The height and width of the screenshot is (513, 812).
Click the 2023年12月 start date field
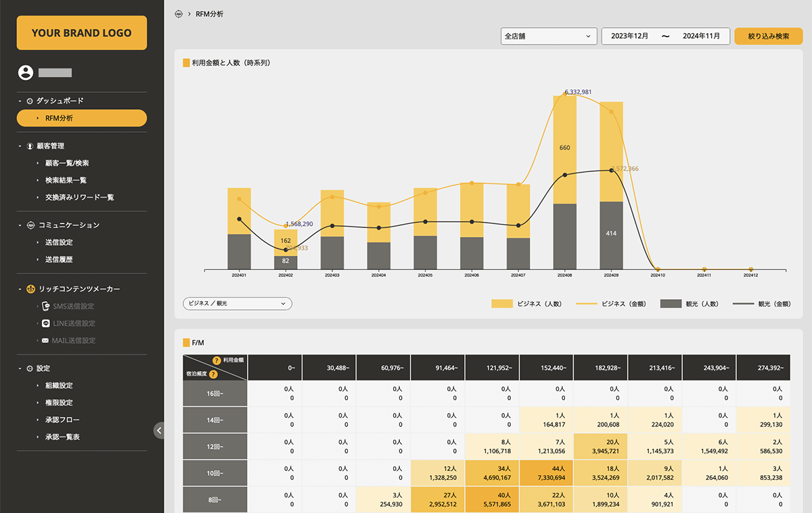tap(629, 36)
